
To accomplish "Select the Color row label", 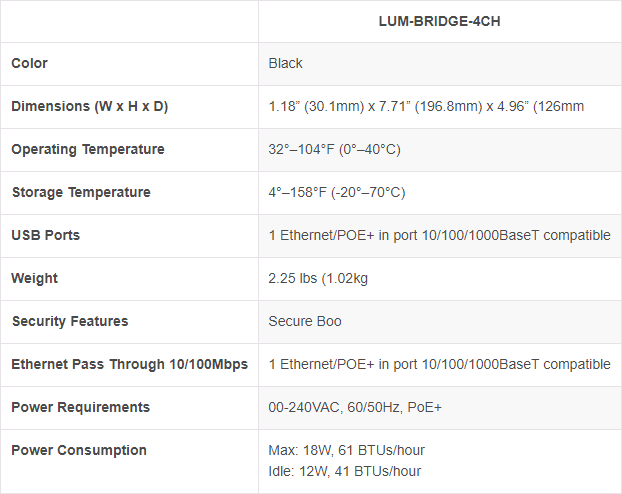I will click(30, 64).
